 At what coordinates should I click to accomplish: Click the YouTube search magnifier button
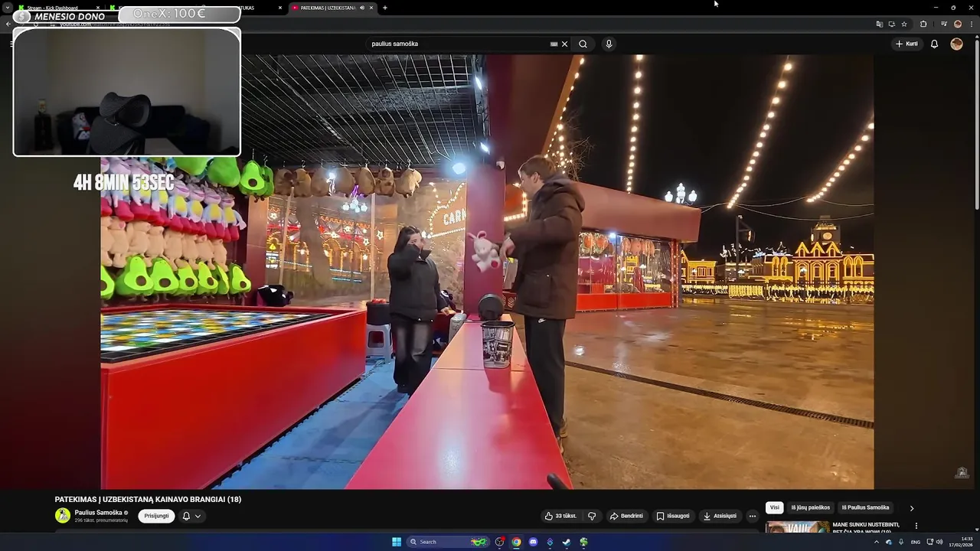pos(583,44)
